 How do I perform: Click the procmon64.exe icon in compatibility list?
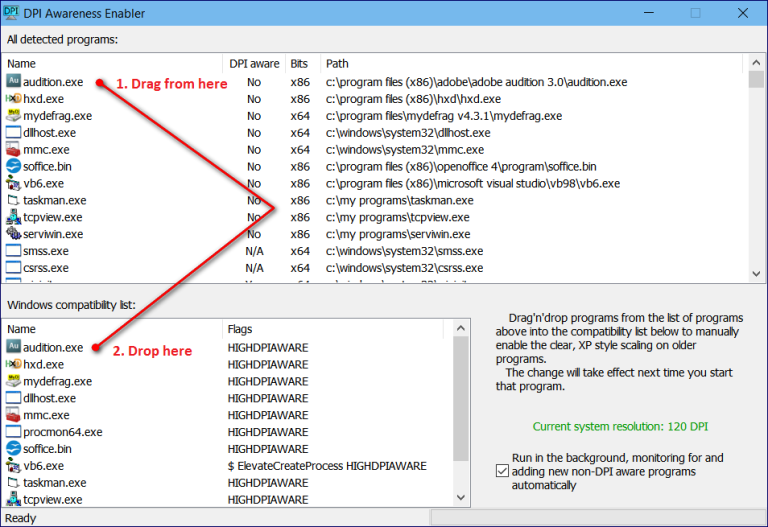tap(13, 431)
